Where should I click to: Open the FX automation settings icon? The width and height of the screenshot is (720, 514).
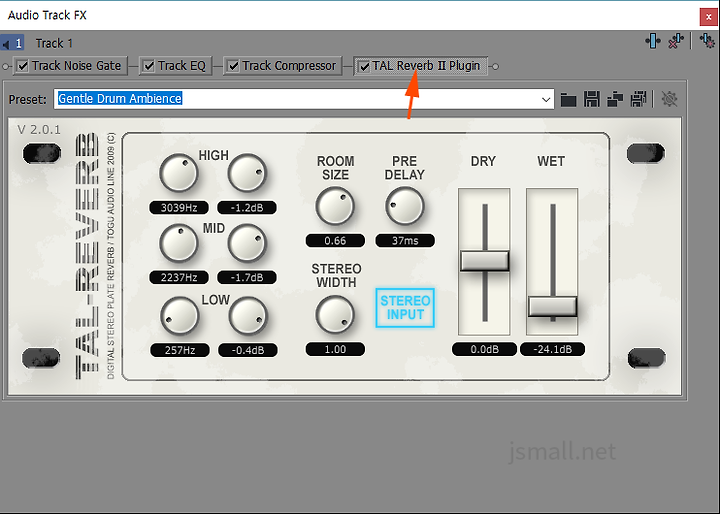[x=707, y=41]
